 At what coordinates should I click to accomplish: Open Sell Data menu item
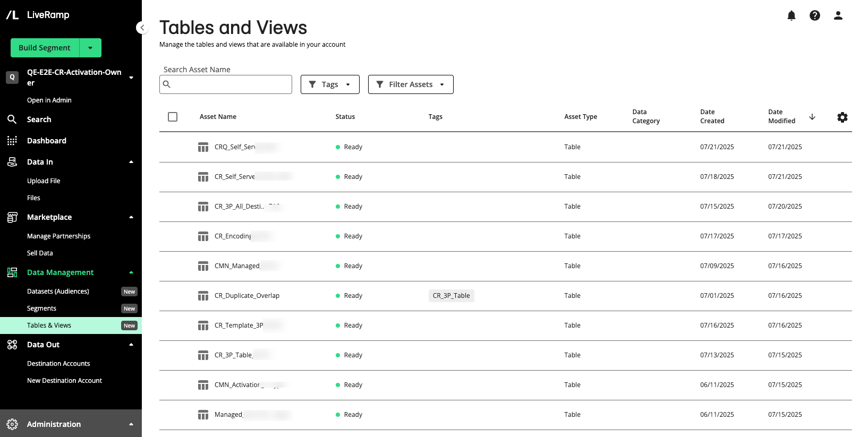40,253
